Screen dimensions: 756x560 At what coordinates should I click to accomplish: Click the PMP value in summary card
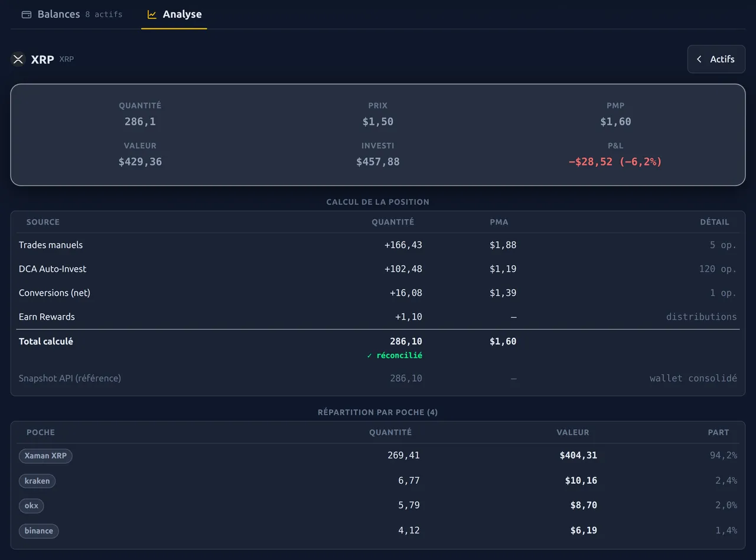(x=615, y=122)
